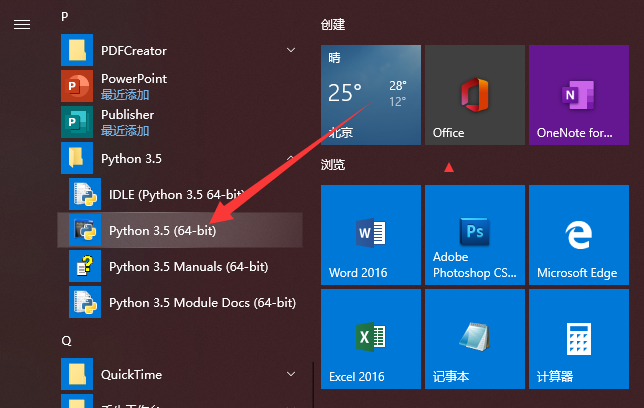Click the IDLE (Python 3.5 64-bit) label
Viewport: 644px width, 408px height.
(177, 194)
